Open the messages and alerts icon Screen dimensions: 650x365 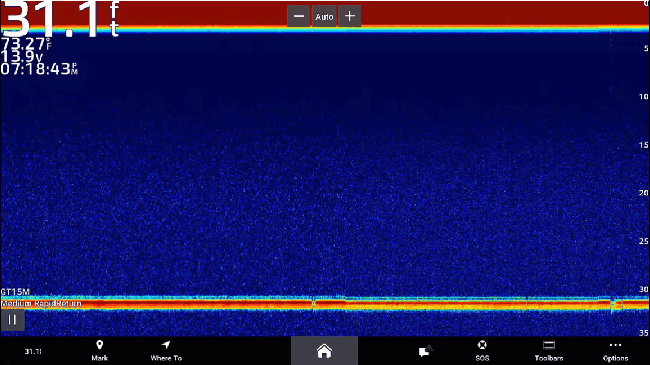click(x=425, y=351)
